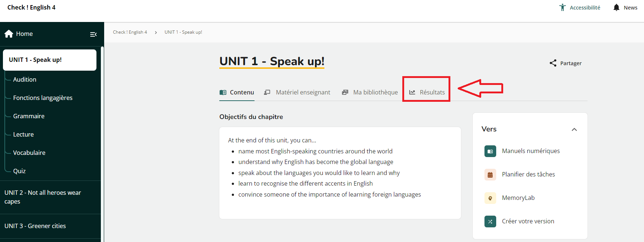Expand UNIT 3 - Greener cities
The width and height of the screenshot is (644, 242).
pos(35,226)
